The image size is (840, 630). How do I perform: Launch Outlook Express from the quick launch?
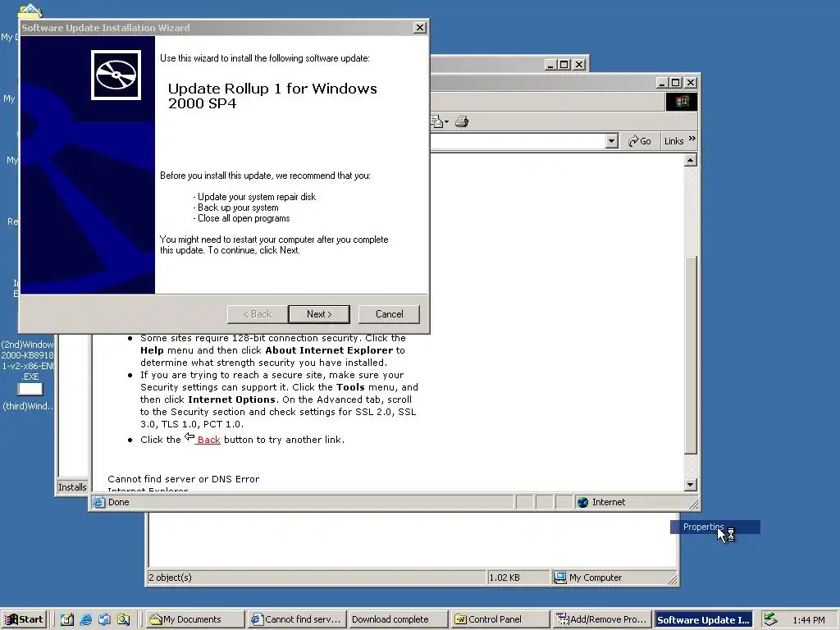104,619
